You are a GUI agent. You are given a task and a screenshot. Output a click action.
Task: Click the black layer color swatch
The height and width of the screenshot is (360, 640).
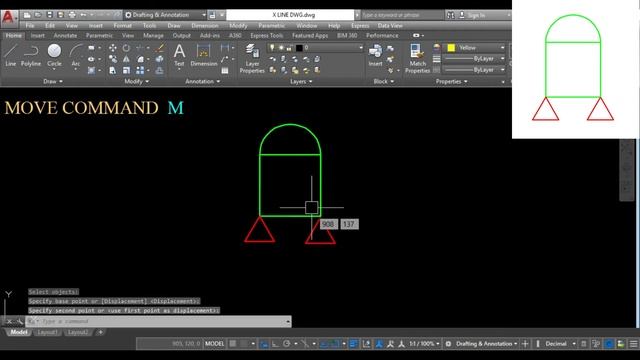(x=299, y=48)
